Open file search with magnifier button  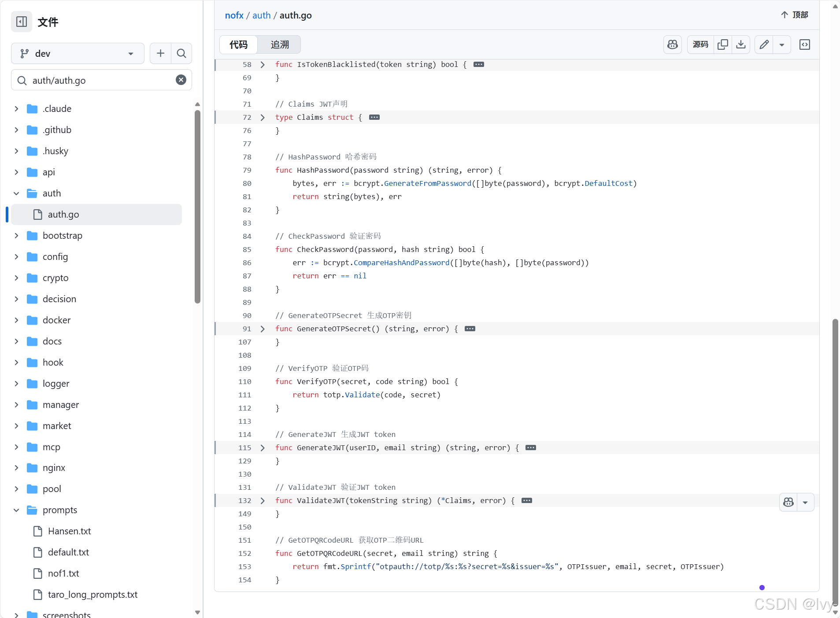(181, 53)
